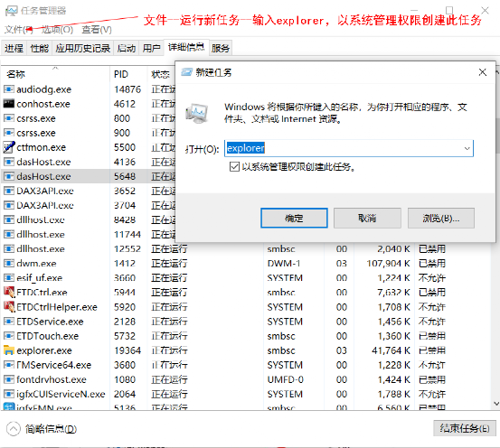Viewport: 500px width, 448px height.
Task: Click the 浏览(B)... button
Action: [441, 219]
